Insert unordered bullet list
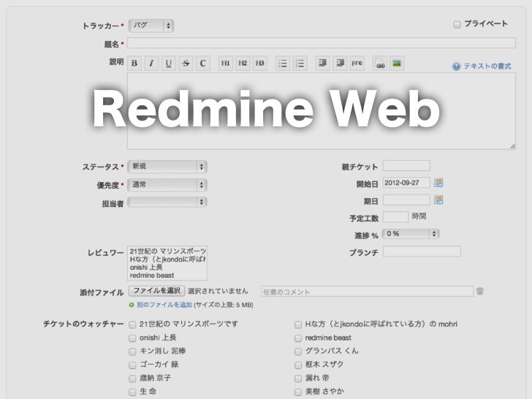This screenshot has height=399, width=532. pyautogui.click(x=282, y=63)
